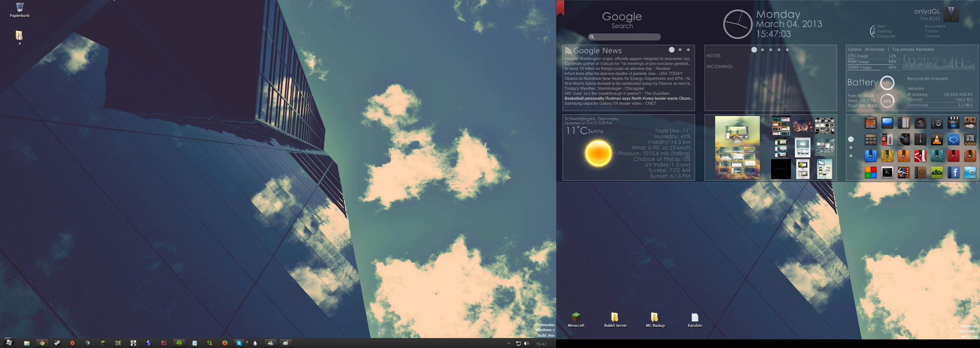Launch Photoshop from the app launcher grid
This screenshot has height=348, width=980.
(x=870, y=156)
